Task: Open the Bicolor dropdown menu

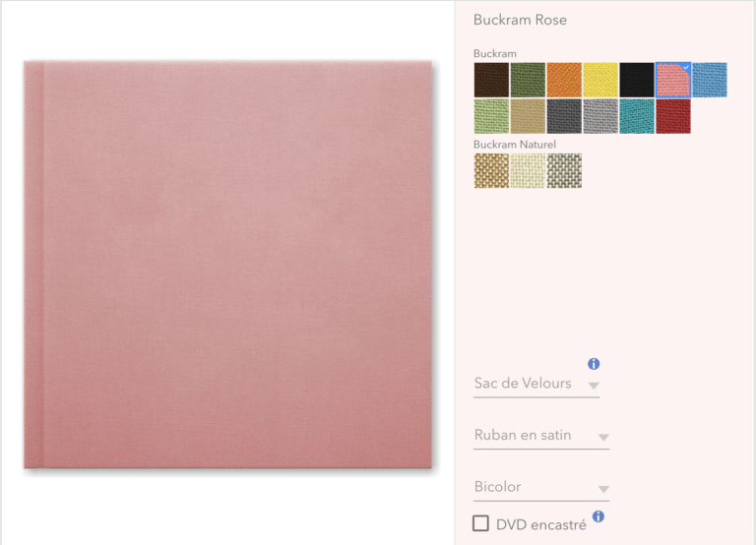Action: click(x=541, y=488)
